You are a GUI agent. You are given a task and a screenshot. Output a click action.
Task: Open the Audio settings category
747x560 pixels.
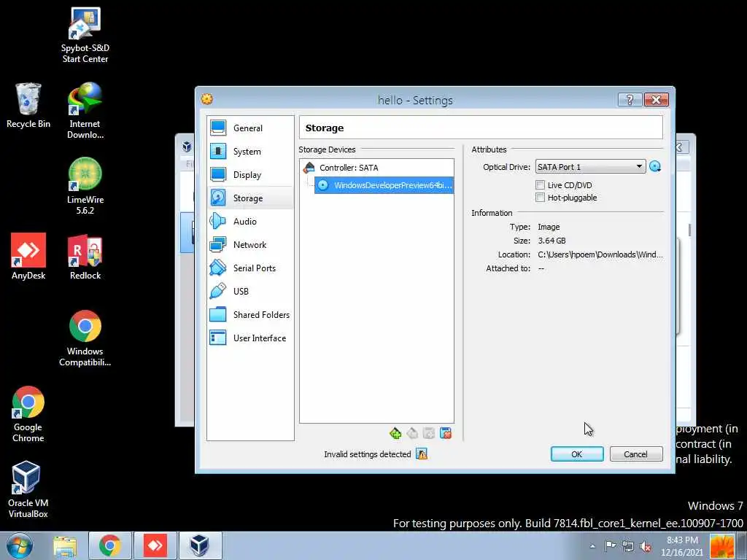[x=250, y=222]
